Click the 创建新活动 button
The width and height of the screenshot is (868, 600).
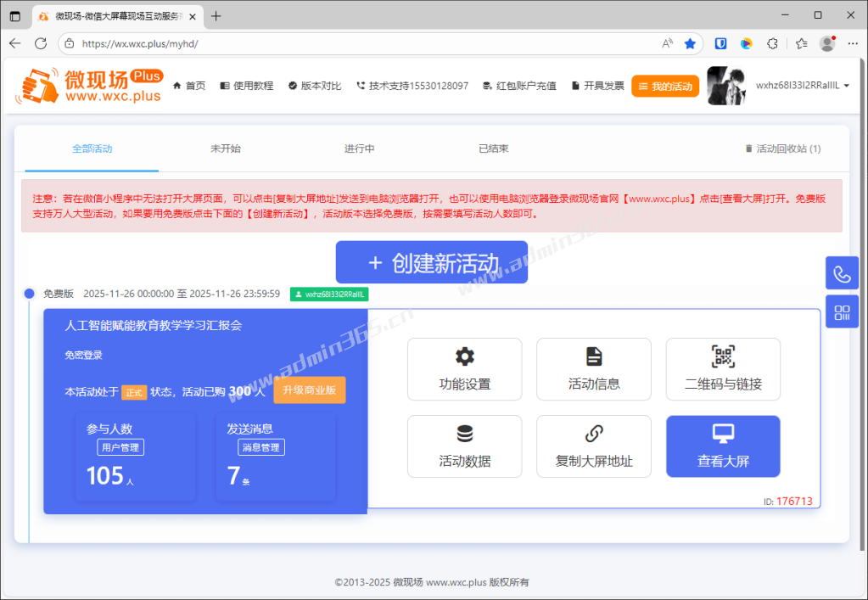click(433, 262)
